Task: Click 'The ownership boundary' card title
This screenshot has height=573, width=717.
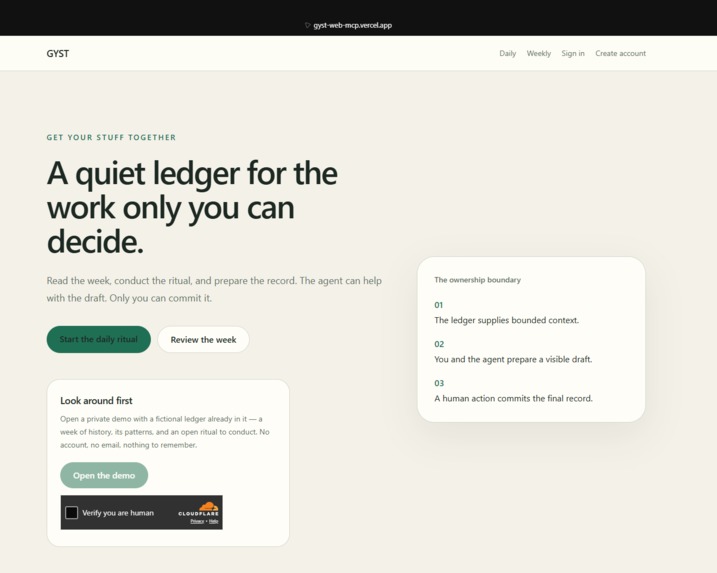Action: pos(477,280)
